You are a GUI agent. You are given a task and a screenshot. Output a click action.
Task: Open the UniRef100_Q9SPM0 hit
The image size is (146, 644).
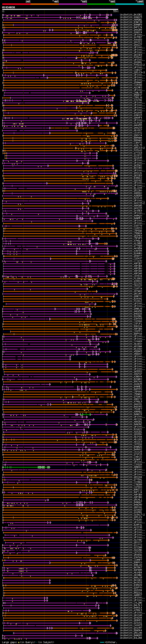[x=131, y=434]
